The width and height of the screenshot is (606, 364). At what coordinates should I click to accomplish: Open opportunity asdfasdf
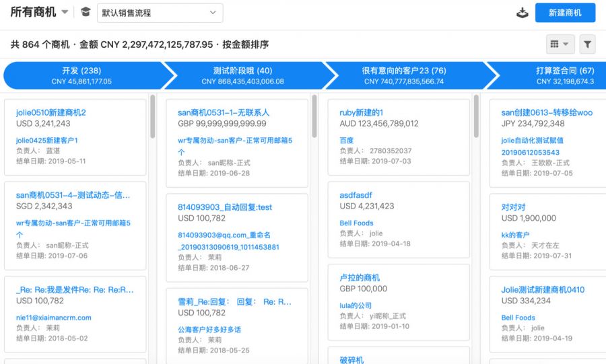(356, 195)
